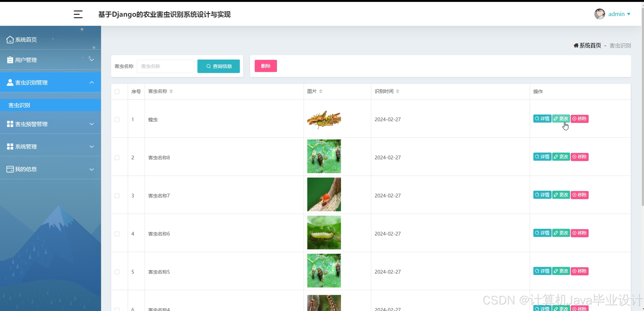Screen dimensions: 644x311
Task: Sort by 害虫名称 column arrows
Action: (171, 91)
